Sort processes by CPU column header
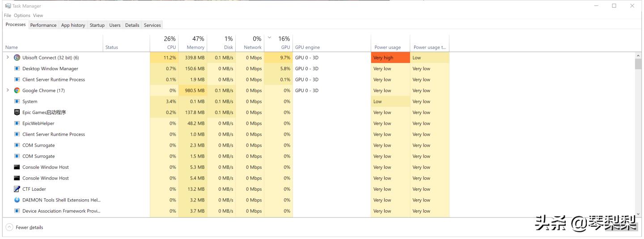This screenshot has height=239, width=644. click(165, 43)
